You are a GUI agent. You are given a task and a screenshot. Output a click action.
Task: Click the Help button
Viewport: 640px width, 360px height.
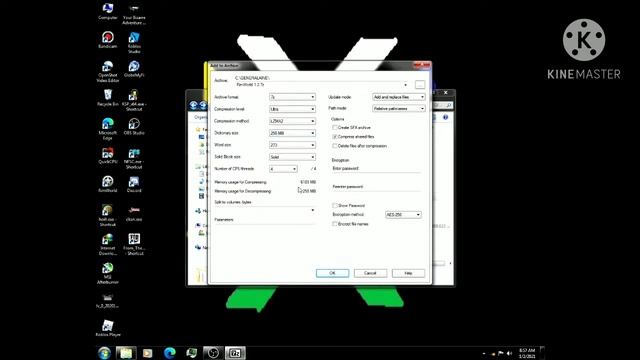[408, 273]
